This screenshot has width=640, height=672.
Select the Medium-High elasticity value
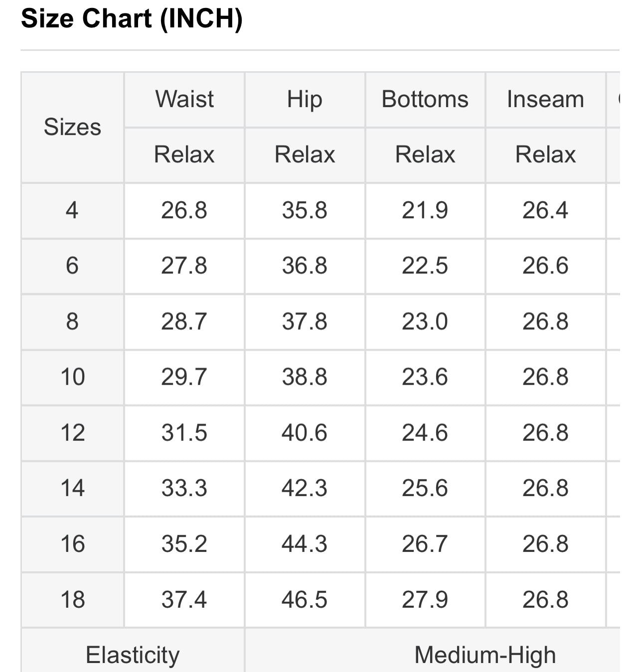tap(485, 655)
